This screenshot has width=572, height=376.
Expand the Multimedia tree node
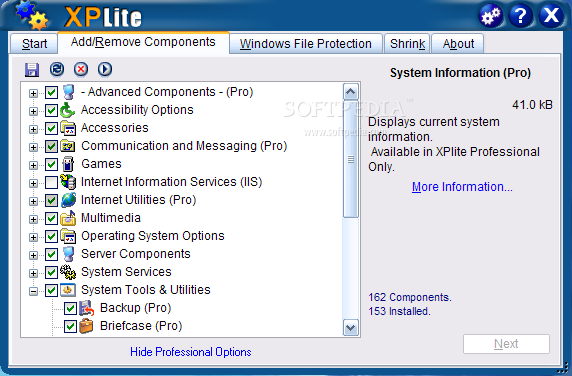tap(33, 219)
